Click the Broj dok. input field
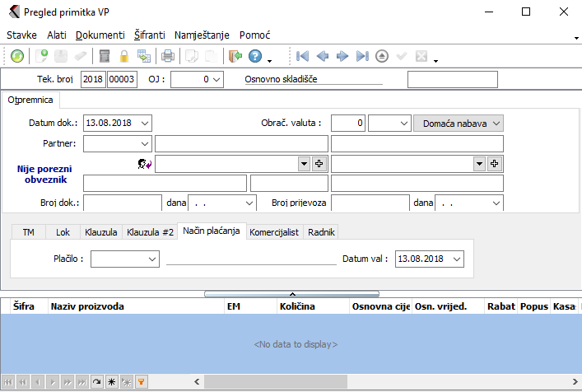Image resolution: width=582 pixels, height=392 pixels. [122, 203]
